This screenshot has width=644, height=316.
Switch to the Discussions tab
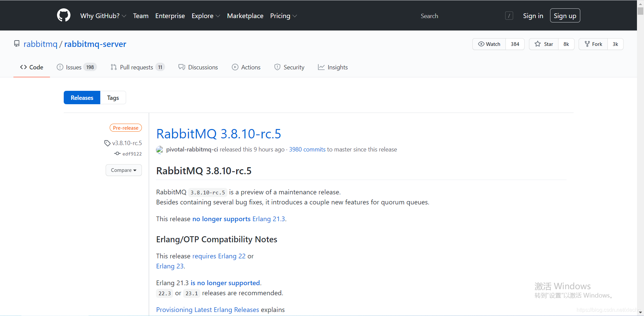198,67
